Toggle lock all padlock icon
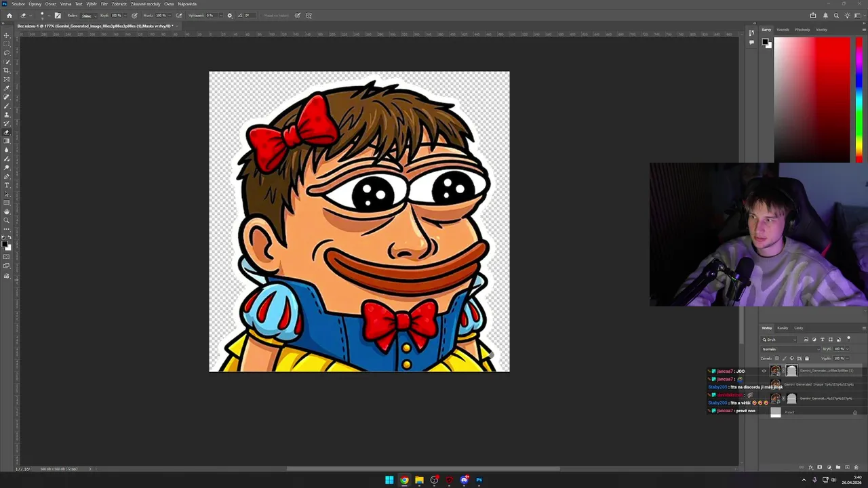 pos(807,358)
